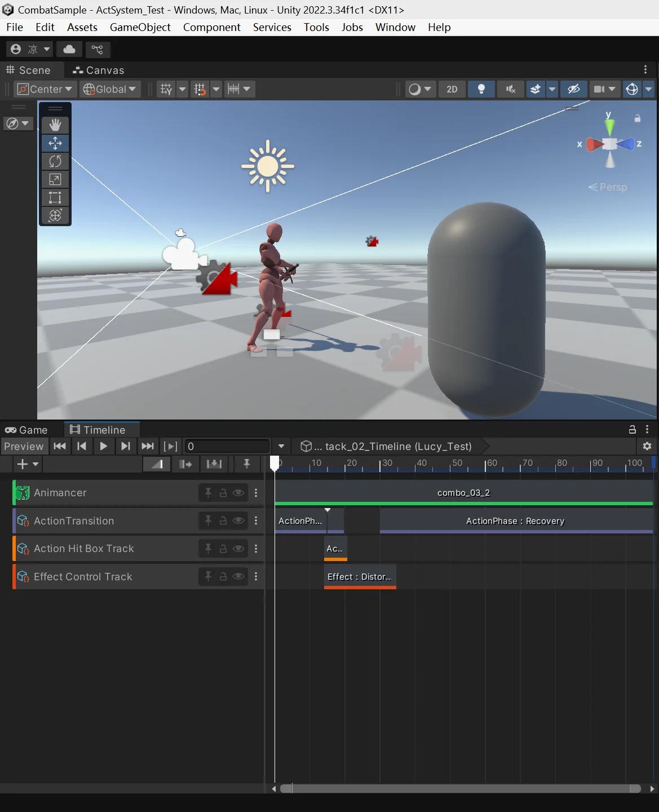
Task: Lock the ActionTransition track
Action: tap(223, 520)
